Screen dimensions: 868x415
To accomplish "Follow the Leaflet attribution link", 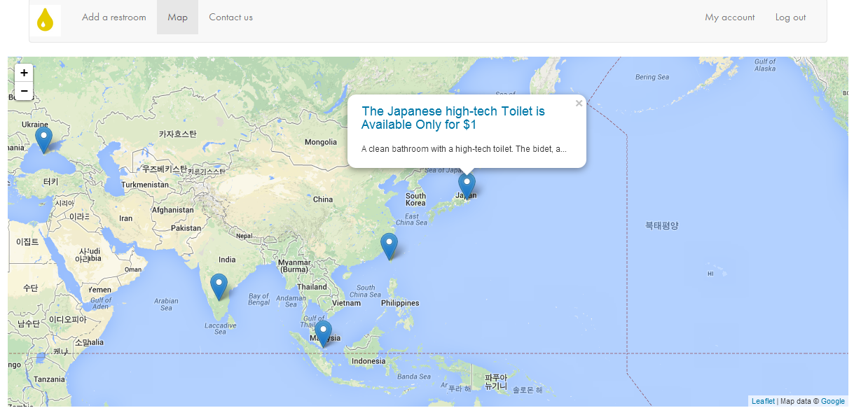I will pyautogui.click(x=763, y=401).
